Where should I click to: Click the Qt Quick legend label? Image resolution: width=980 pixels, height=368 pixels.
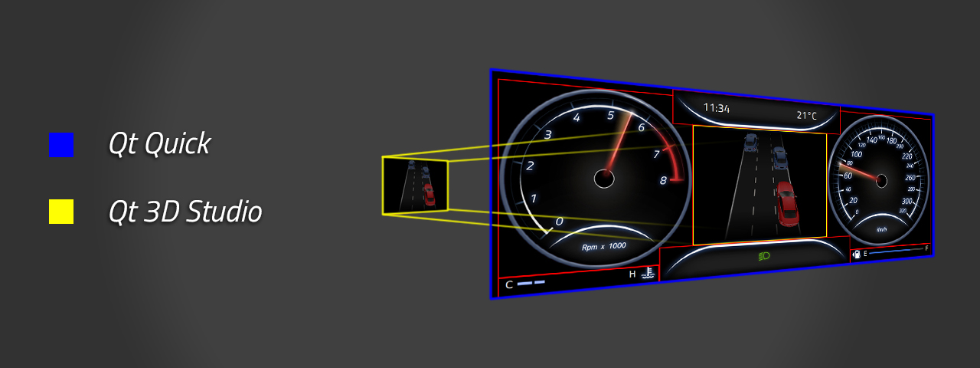[x=159, y=144]
